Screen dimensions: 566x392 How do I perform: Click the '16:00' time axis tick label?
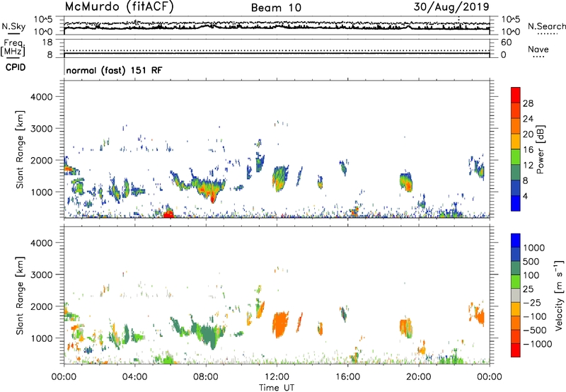[x=347, y=377]
